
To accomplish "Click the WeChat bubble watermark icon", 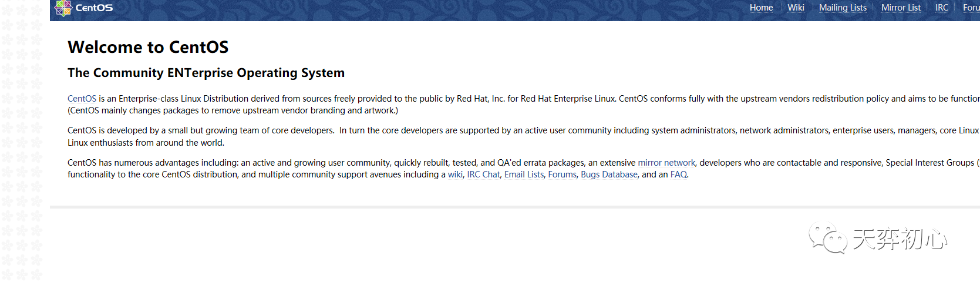I will [x=827, y=237].
